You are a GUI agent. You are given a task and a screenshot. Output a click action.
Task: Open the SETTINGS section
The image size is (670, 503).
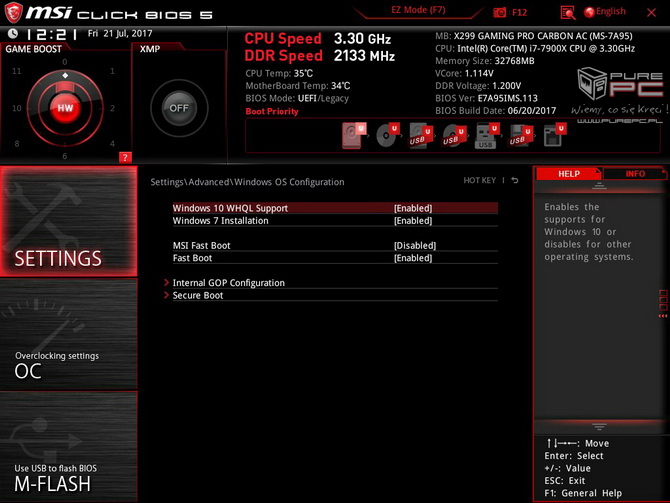(69, 221)
